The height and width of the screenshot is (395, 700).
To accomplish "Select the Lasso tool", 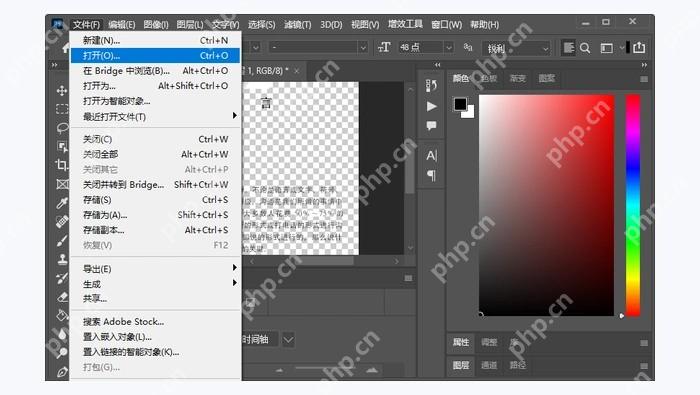I will coord(62,128).
